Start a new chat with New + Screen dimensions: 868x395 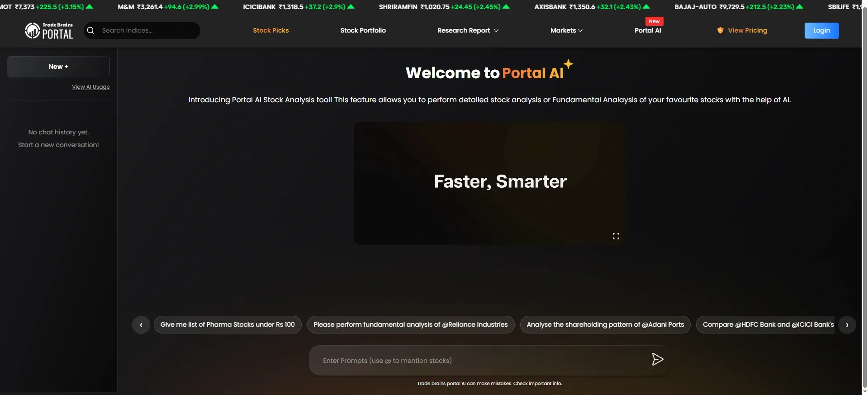coord(58,67)
